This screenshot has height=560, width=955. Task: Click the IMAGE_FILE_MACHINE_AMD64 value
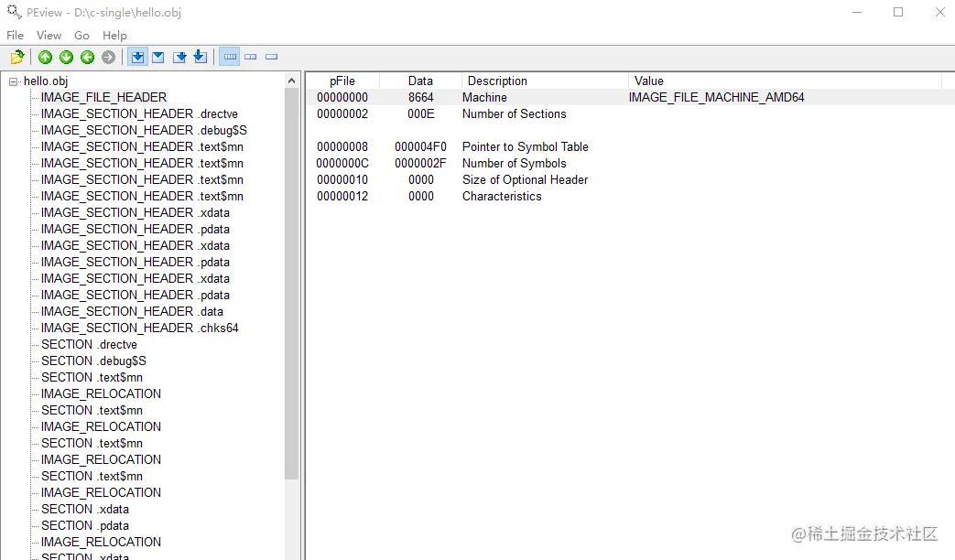pyautogui.click(x=716, y=97)
